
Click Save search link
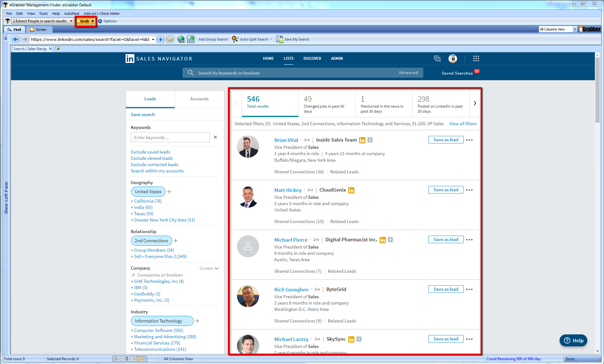(143, 115)
